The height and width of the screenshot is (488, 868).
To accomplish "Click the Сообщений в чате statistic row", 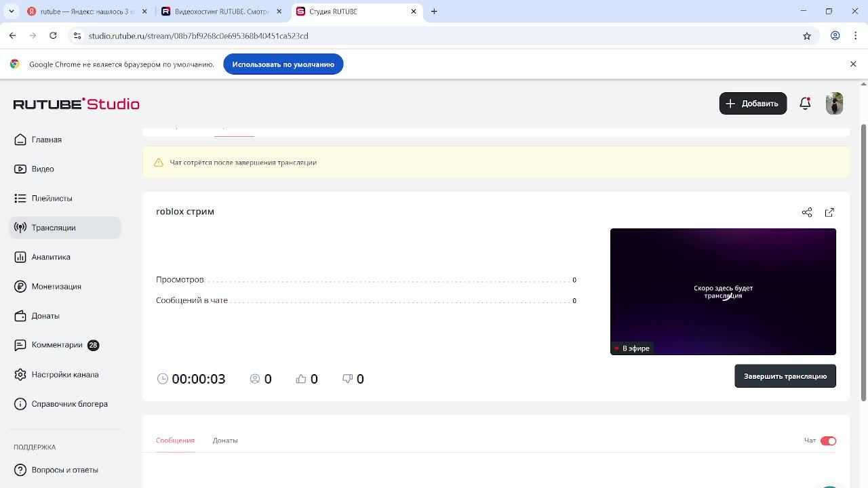I will [366, 300].
